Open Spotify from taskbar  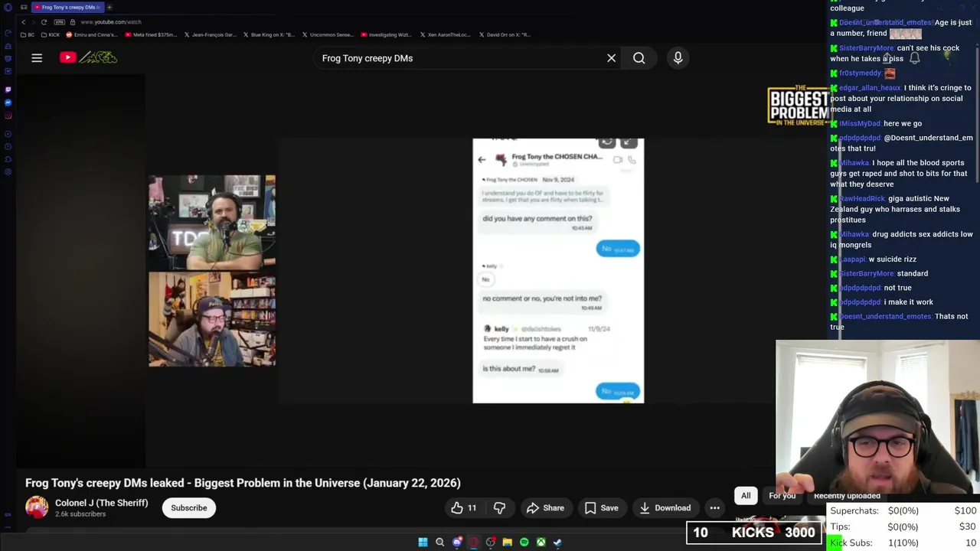pyautogui.click(x=524, y=542)
